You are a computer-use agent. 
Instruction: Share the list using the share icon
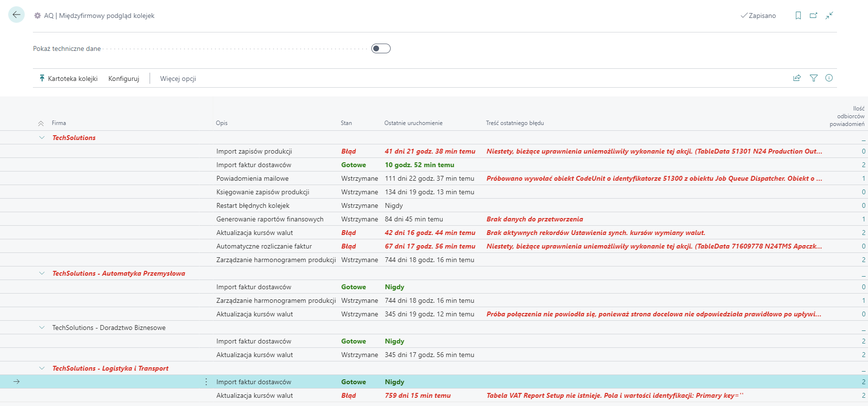pos(797,78)
